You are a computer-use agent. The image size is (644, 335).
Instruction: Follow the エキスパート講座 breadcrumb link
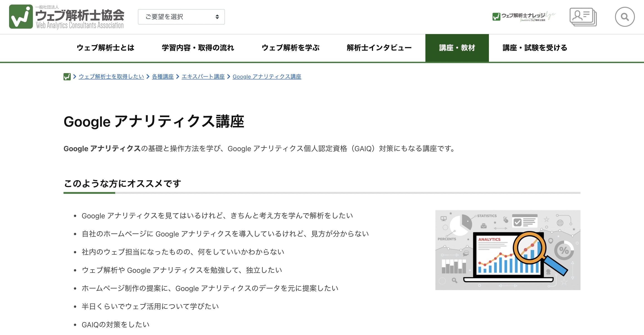(203, 76)
